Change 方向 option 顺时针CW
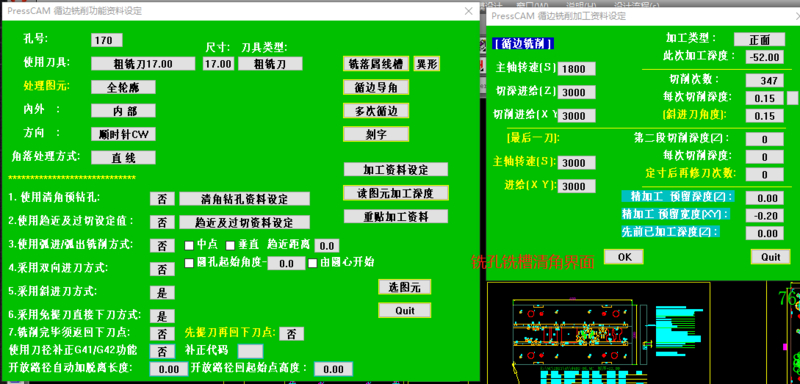The height and width of the screenshot is (384, 800). 123,134
